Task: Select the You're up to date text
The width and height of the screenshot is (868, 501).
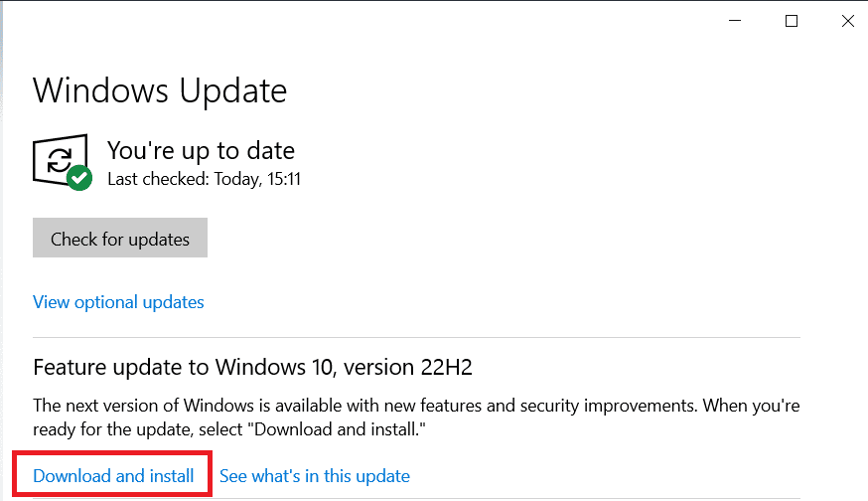Action: click(x=201, y=151)
